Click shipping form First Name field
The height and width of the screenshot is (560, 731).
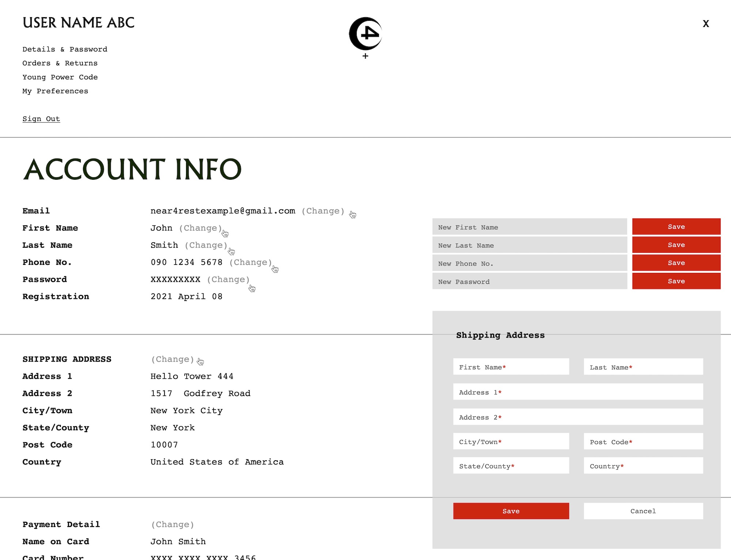click(511, 367)
